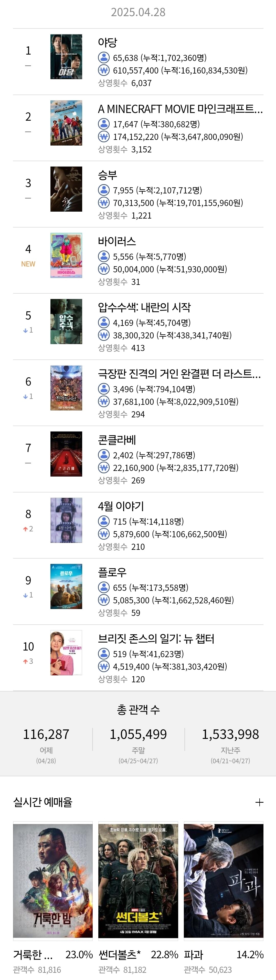
Task: Click the won icon under 4월 이야기
Action: pyautogui.click(x=104, y=534)
